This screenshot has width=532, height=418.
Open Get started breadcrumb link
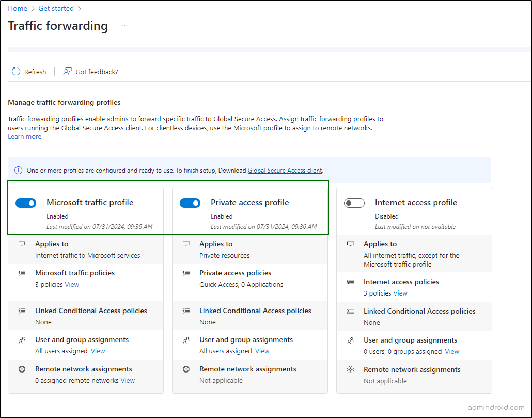pos(56,8)
